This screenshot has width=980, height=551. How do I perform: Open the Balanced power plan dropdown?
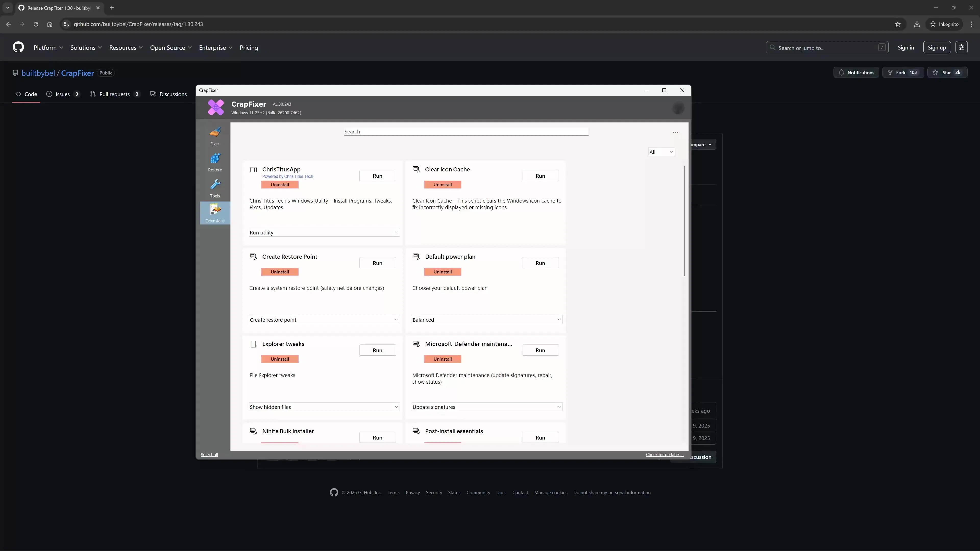point(487,320)
